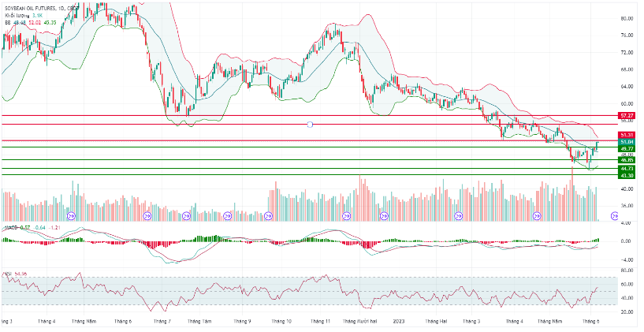
Task: Click the 43.30 price label
Action: click(627, 175)
